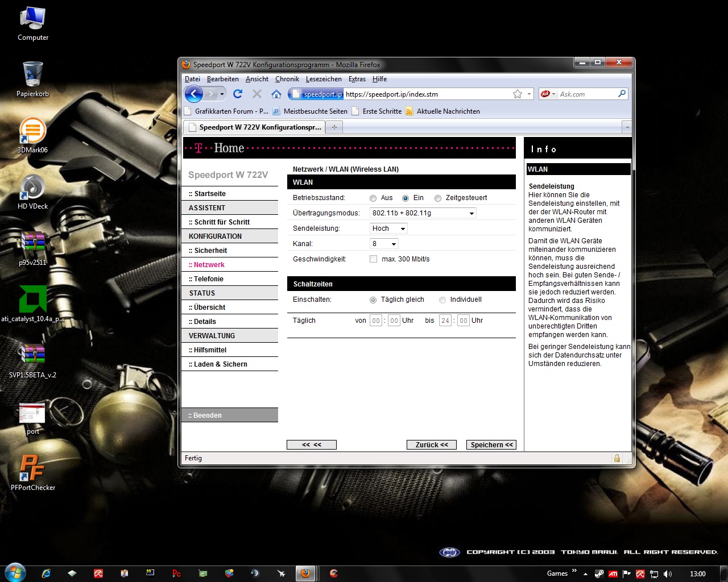The image size is (728, 582).
Task: Open the Sendeleistung dropdown showing Hoch
Action: (x=388, y=228)
